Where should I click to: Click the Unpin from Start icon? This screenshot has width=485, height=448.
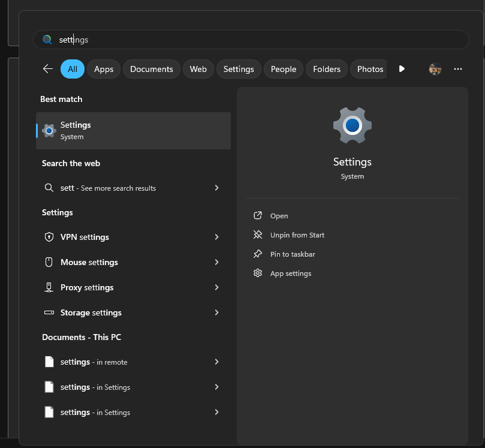[258, 235]
